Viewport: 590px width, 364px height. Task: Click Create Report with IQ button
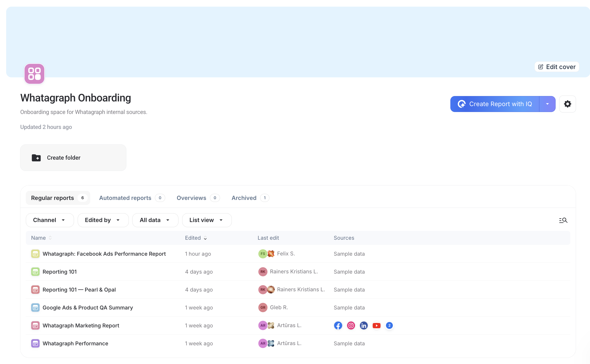pos(495,104)
